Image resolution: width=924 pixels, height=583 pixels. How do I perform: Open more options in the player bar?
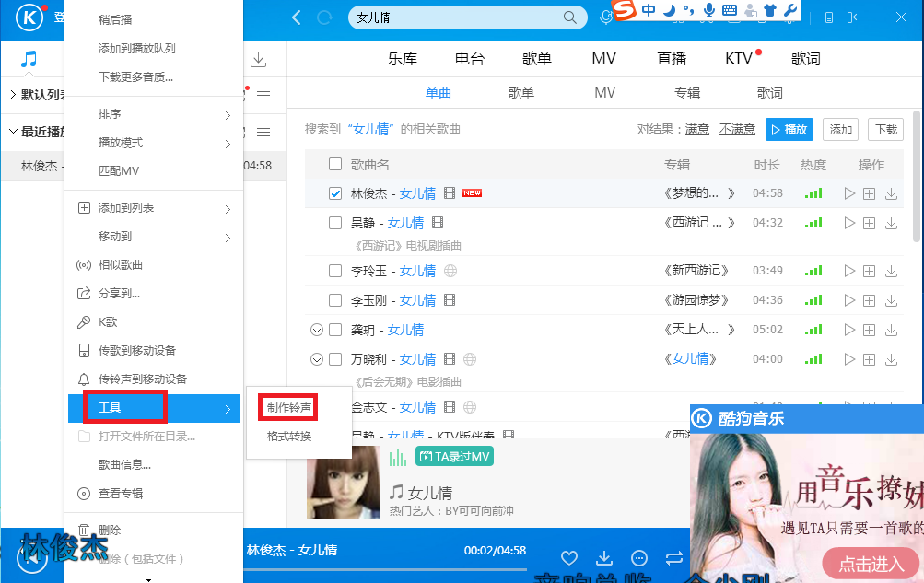pyautogui.click(x=639, y=557)
